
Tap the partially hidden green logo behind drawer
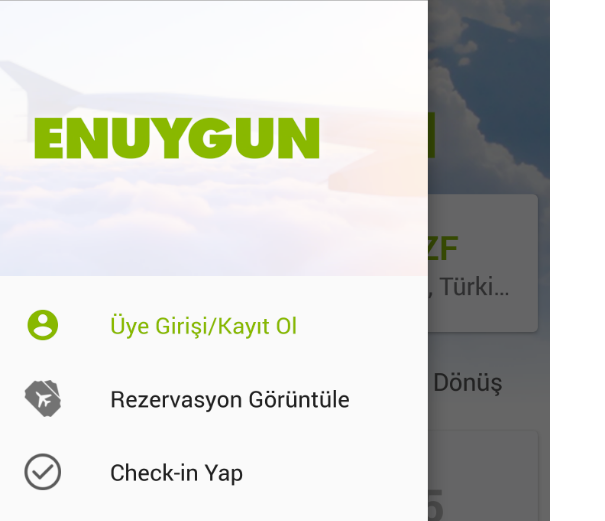coord(432,135)
